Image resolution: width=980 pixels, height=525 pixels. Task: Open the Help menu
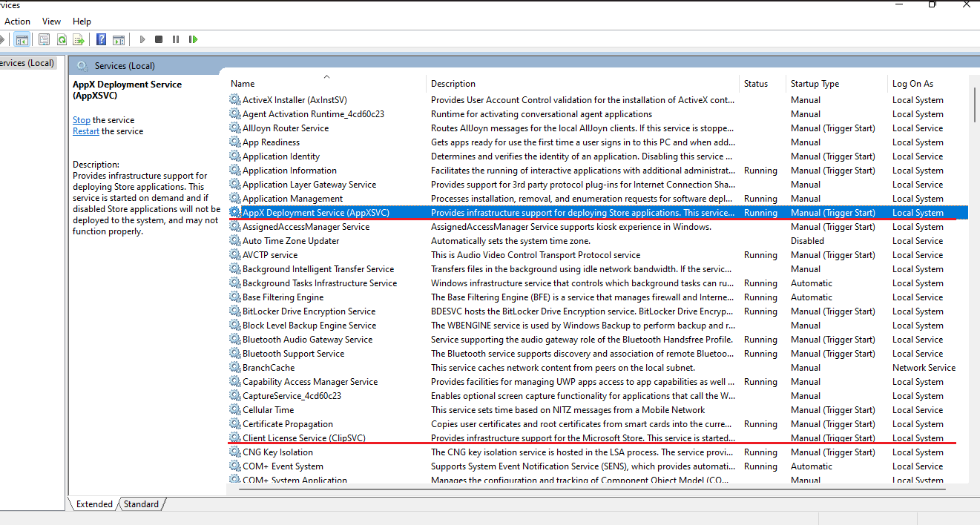pos(82,22)
